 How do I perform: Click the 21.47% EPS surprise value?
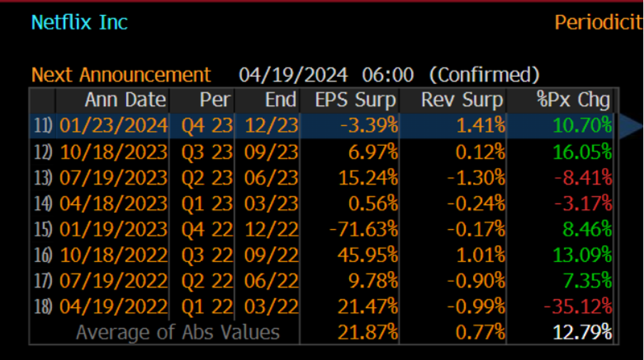(368, 307)
